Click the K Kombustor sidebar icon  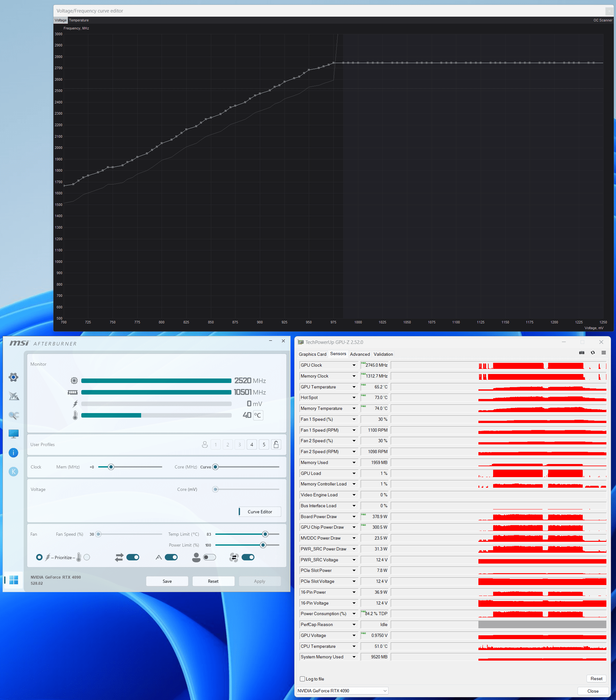[x=13, y=472]
